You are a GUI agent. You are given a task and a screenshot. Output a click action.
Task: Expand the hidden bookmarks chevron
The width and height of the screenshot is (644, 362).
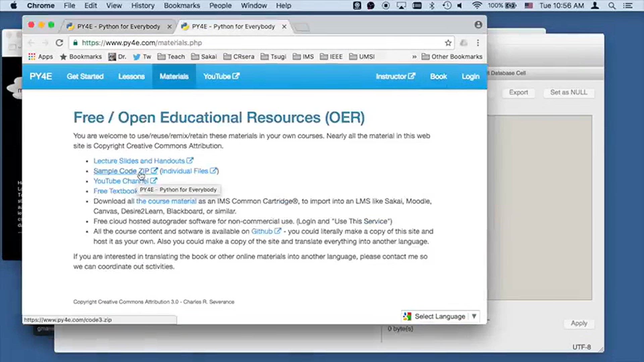point(414,57)
